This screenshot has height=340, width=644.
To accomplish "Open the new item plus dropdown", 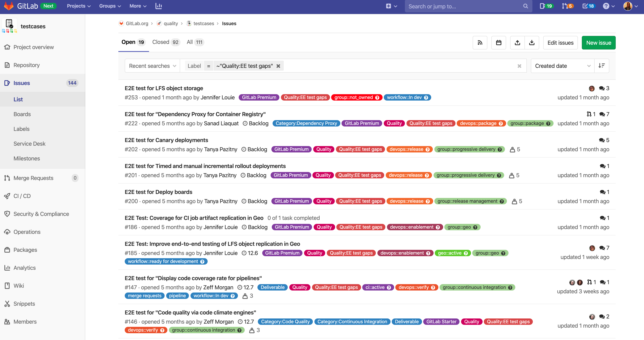I will pos(391,6).
